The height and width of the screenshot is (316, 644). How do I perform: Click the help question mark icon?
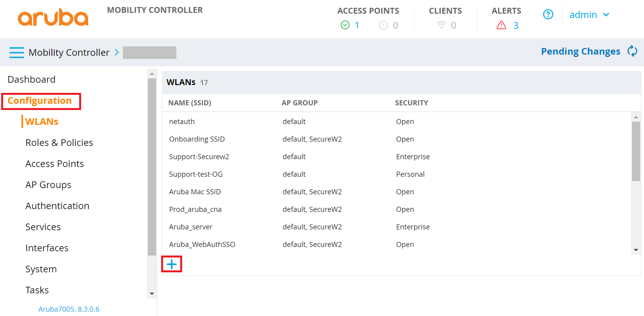pos(548,14)
